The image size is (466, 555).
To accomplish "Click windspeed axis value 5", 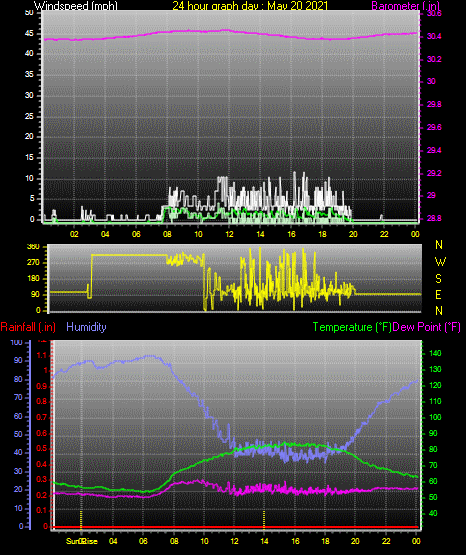I will [32, 199].
